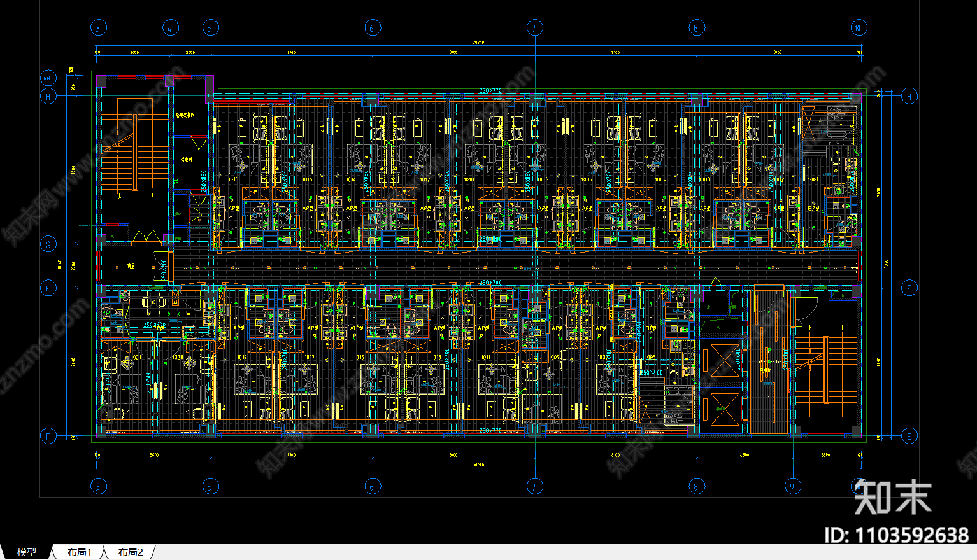
Task: Click the 250×770 beam label along axis E
Action: 490,431
